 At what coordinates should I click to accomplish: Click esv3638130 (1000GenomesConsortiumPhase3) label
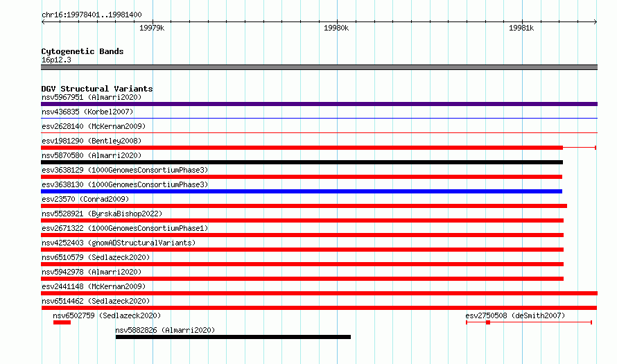click(125, 184)
